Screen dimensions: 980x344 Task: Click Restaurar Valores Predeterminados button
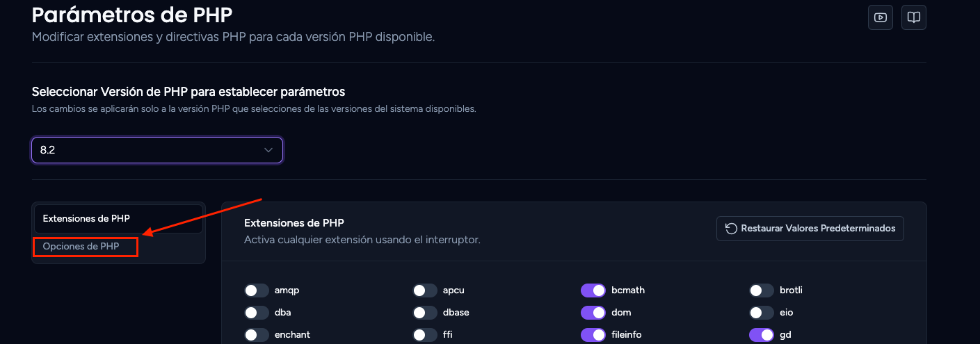click(810, 229)
